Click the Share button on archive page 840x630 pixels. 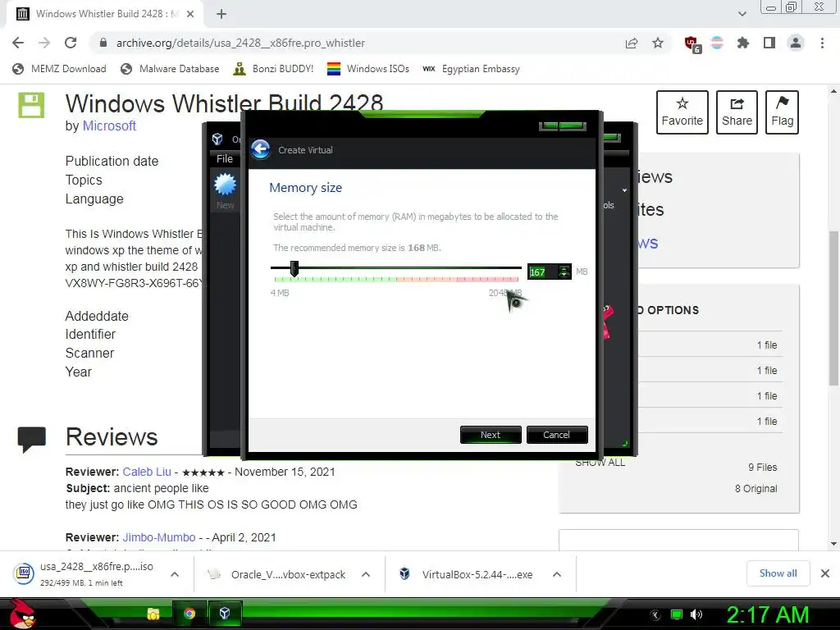(737, 112)
